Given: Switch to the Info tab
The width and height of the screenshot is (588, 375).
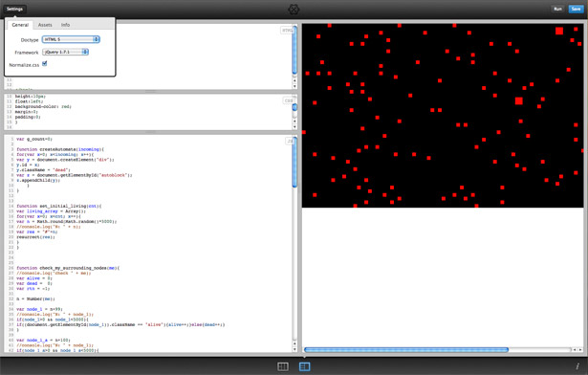Looking at the screenshot, I should (65, 25).
